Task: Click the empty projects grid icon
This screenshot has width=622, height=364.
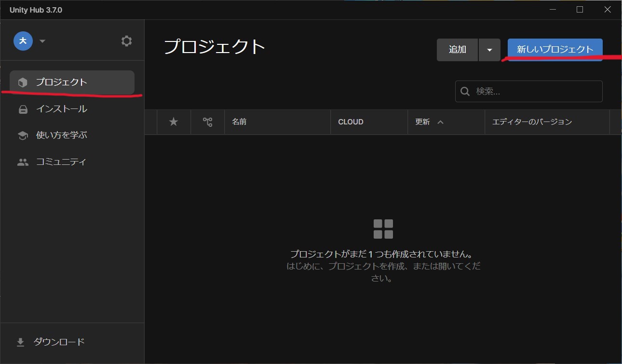Action: 383,229
